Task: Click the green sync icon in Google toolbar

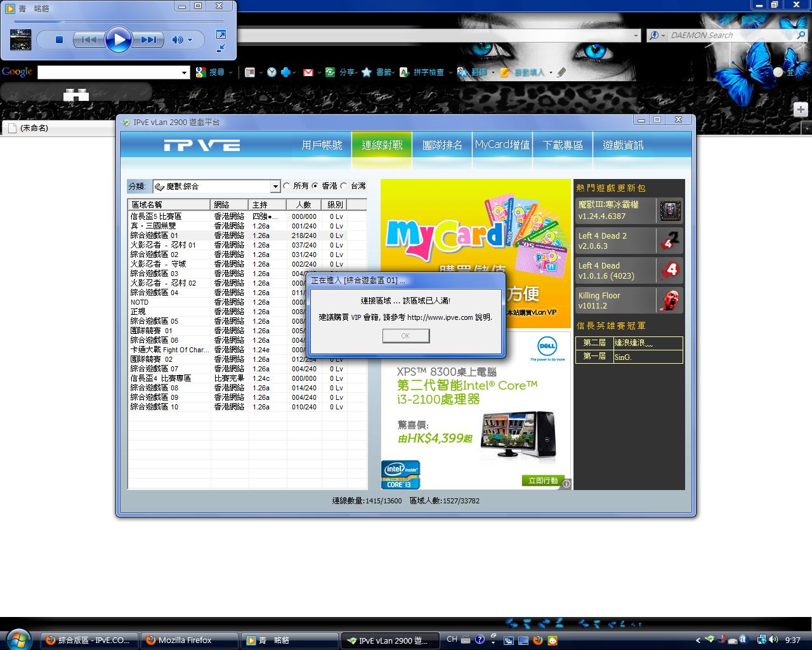Action: click(330, 72)
